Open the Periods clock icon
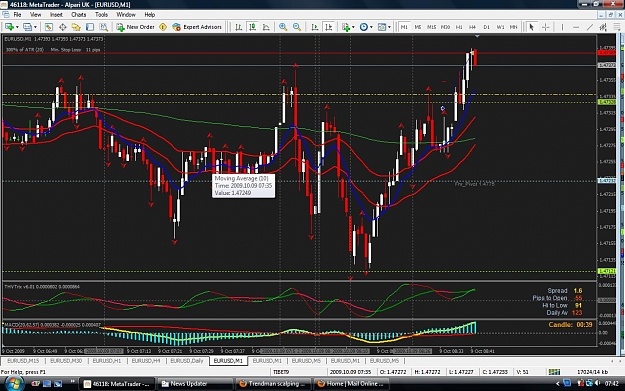 tap(364, 27)
